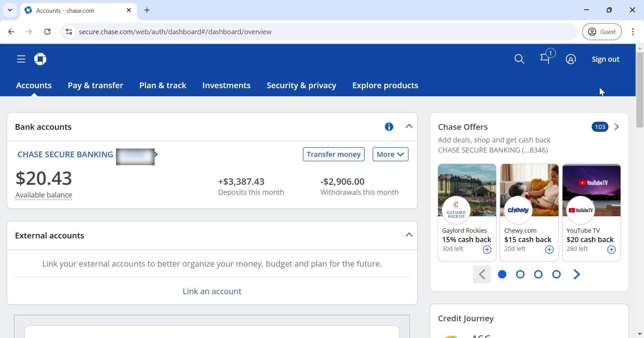This screenshot has height=338, width=644.
Task: Collapse the External accounts section
Action: pos(409,235)
